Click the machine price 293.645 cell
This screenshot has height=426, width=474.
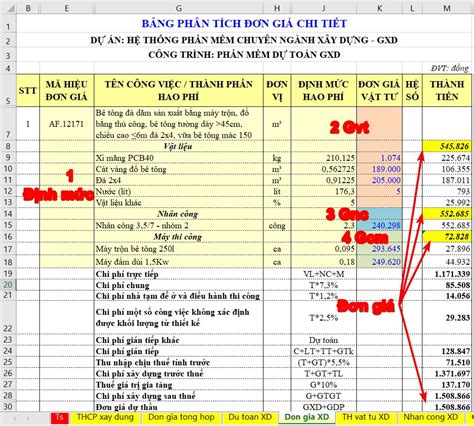pyautogui.click(x=379, y=249)
